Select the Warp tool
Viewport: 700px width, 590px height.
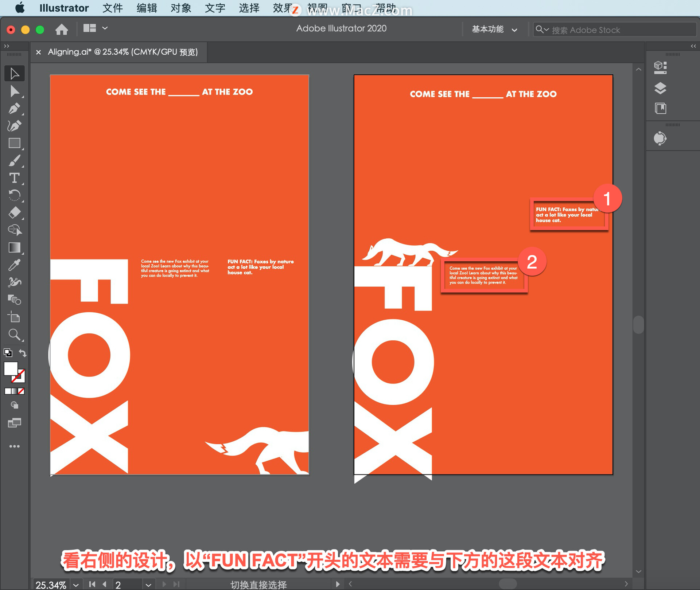(15, 282)
